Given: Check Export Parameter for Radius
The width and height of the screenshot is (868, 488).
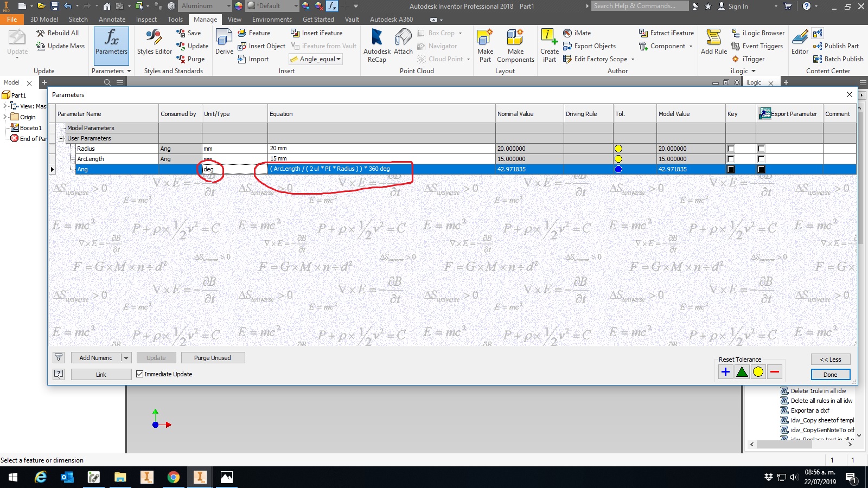Looking at the screenshot, I should click(761, 149).
